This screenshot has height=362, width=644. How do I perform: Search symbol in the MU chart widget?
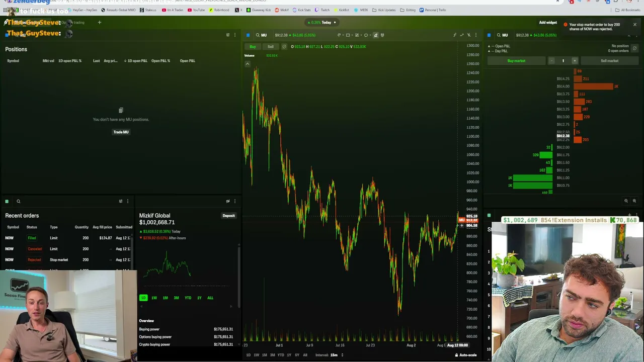[261, 35]
